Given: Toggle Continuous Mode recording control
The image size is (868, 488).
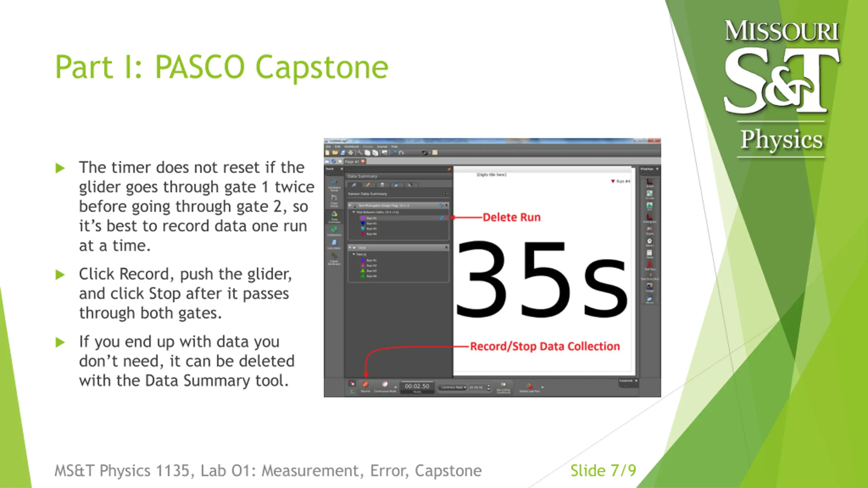Looking at the screenshot, I should click(x=384, y=385).
